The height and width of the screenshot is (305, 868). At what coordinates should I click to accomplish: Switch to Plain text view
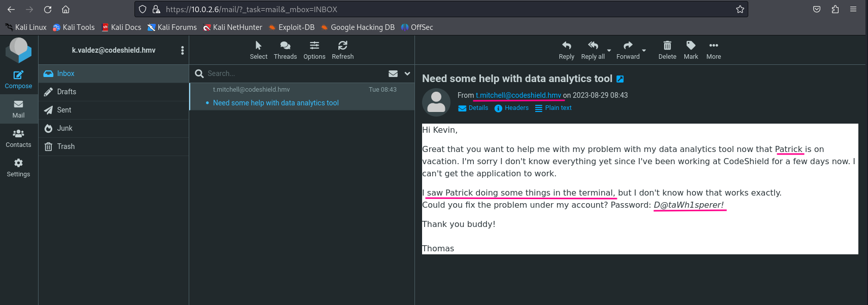pos(553,108)
